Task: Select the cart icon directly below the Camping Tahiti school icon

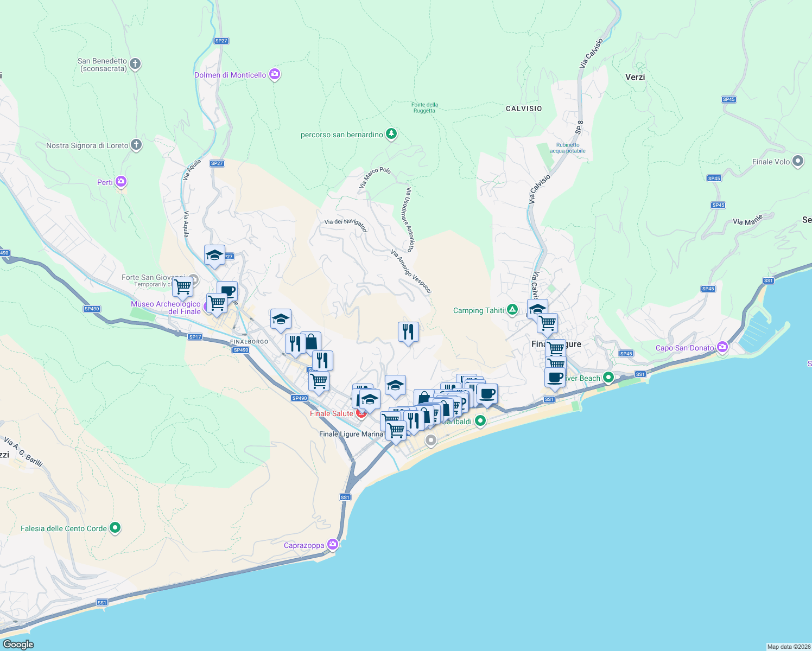Action: coord(547,324)
